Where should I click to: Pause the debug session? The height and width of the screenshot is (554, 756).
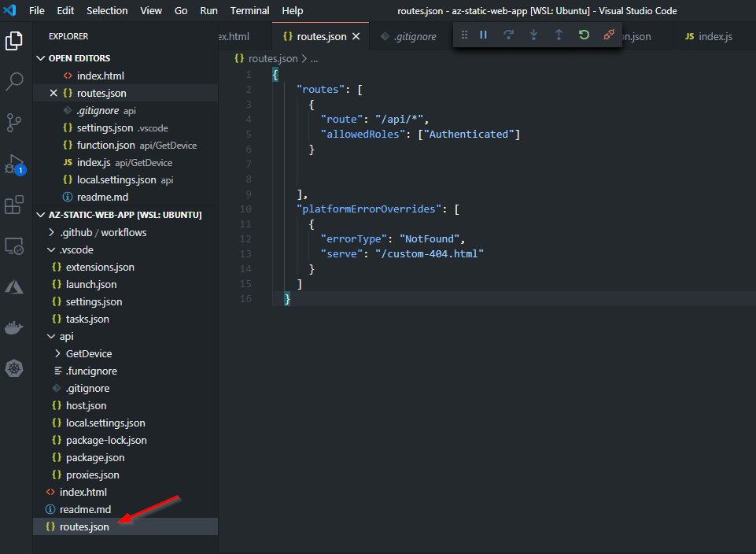click(x=484, y=35)
